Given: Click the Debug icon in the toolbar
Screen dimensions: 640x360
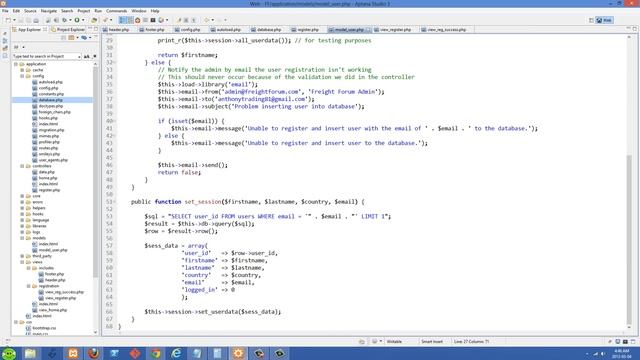Looking at the screenshot, I should (64, 20).
